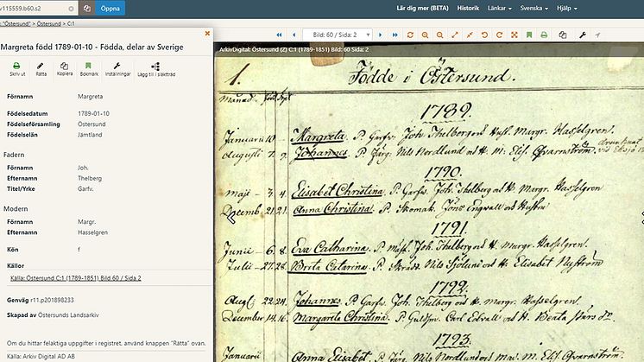644x362 pixels.
Task: Open Inställningar wrench in record panel
Action: 117,69
